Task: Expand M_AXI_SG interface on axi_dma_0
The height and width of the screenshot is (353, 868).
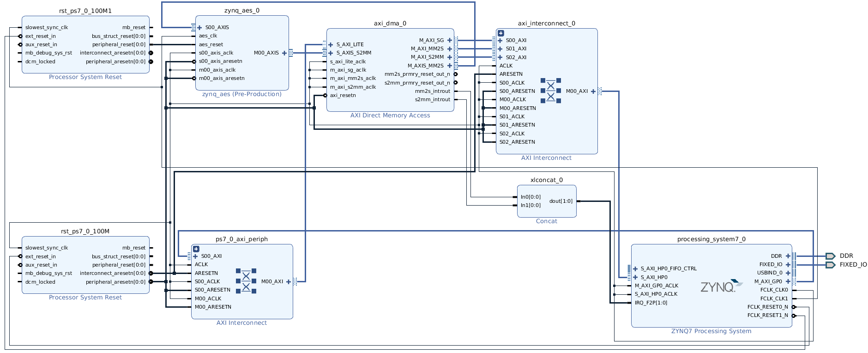Action: [450, 41]
